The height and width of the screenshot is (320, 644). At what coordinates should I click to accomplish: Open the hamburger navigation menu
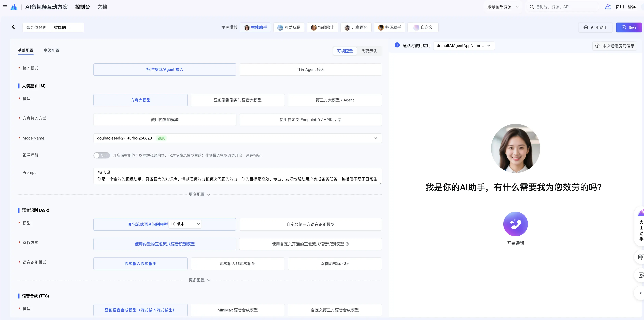pyautogui.click(x=4, y=7)
